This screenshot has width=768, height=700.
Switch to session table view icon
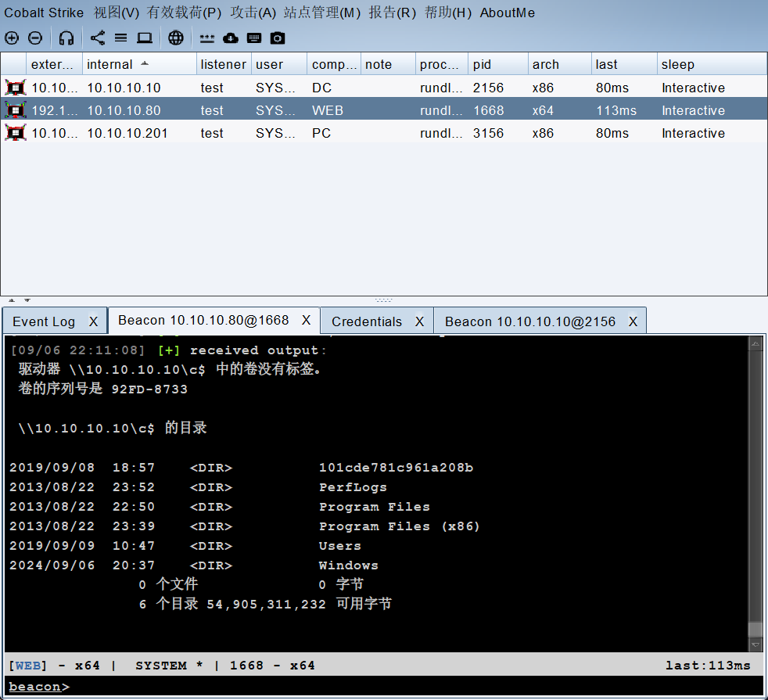tap(120, 38)
